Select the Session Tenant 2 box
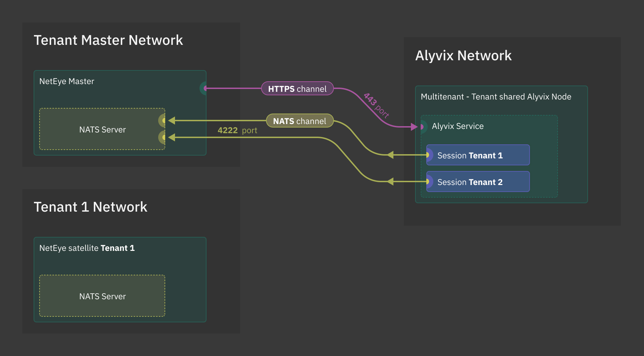644x356 pixels. coord(478,182)
